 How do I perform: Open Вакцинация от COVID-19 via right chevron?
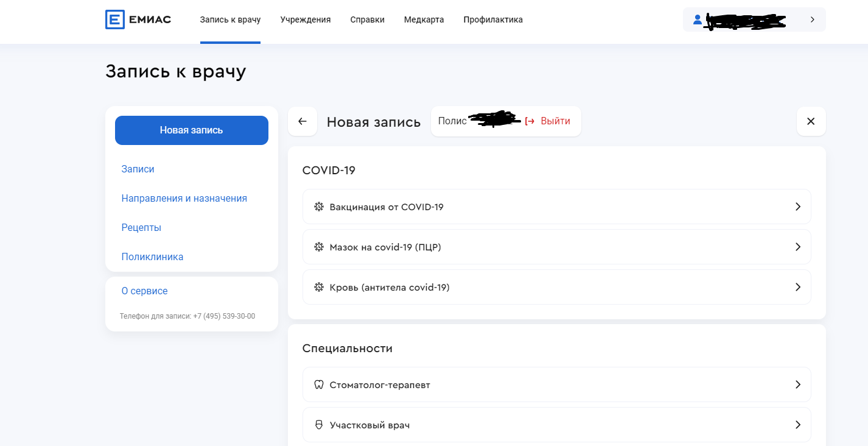pos(798,207)
